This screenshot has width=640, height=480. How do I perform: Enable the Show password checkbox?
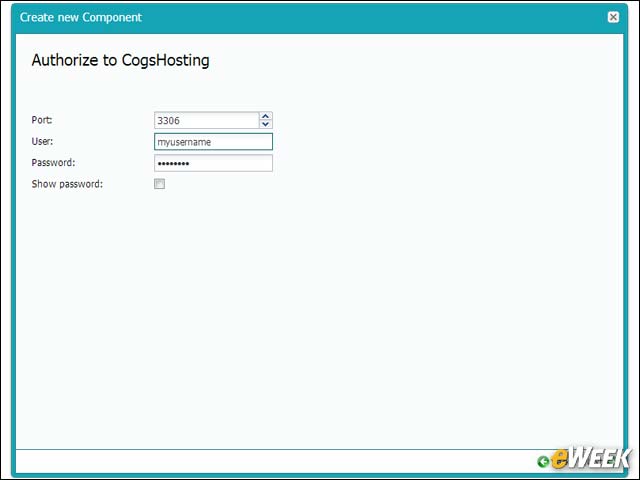coord(160,184)
